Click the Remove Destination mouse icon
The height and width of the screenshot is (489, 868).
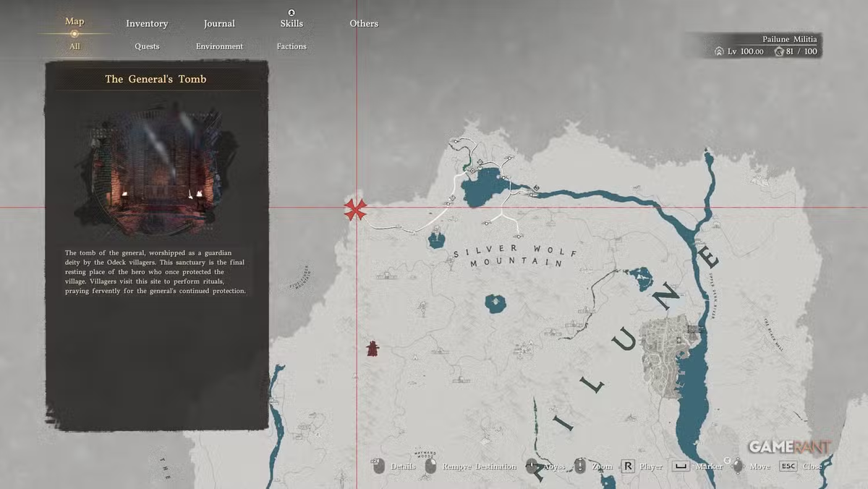430,466
